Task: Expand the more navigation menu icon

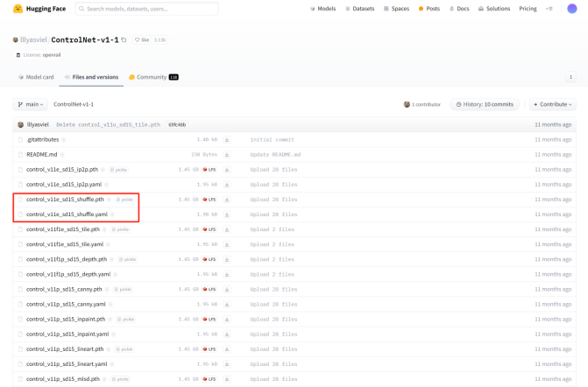Action: coord(549,9)
